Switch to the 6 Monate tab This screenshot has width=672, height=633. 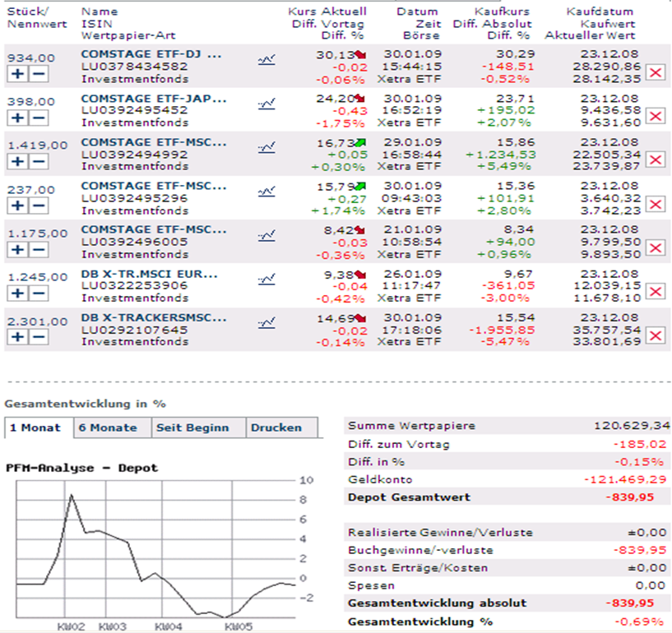tap(113, 427)
